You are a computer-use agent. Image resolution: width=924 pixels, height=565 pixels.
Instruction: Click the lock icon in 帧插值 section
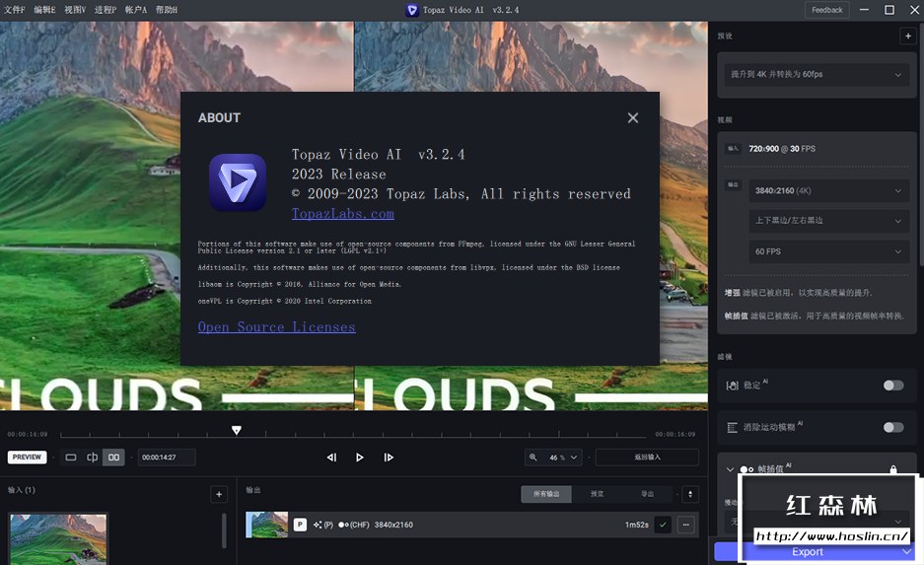(893, 469)
